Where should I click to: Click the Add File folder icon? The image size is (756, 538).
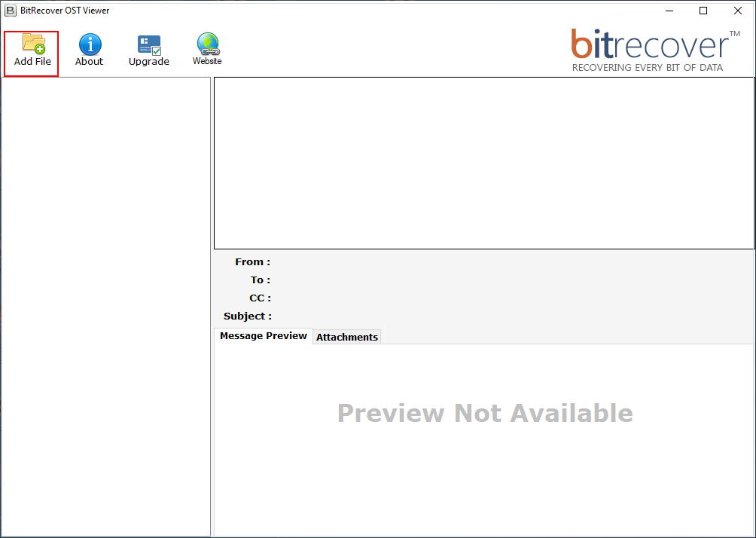33,44
